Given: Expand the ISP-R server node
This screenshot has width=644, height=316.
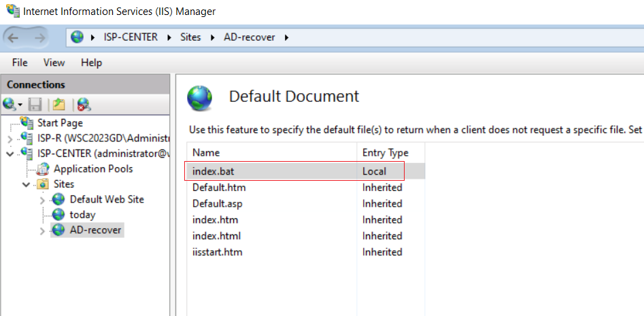Looking at the screenshot, I should (10, 139).
